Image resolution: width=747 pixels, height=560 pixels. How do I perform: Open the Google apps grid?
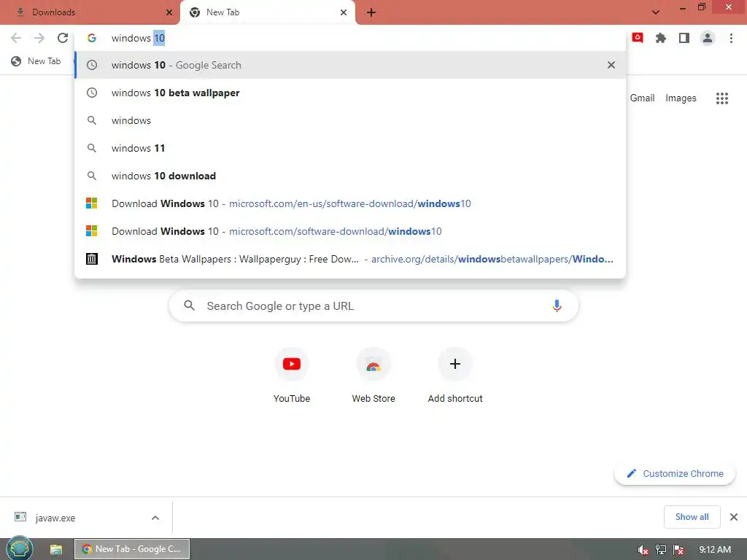click(722, 98)
